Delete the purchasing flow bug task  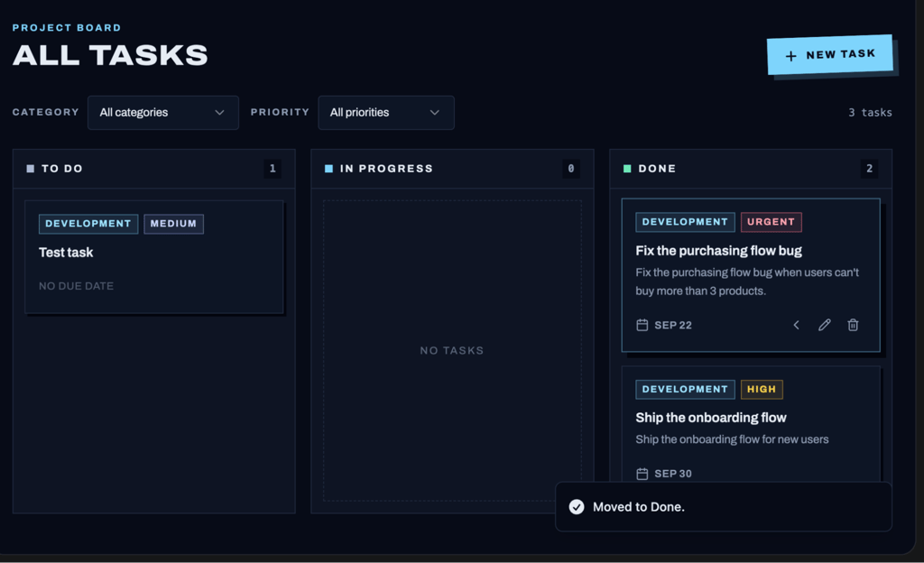coord(853,325)
